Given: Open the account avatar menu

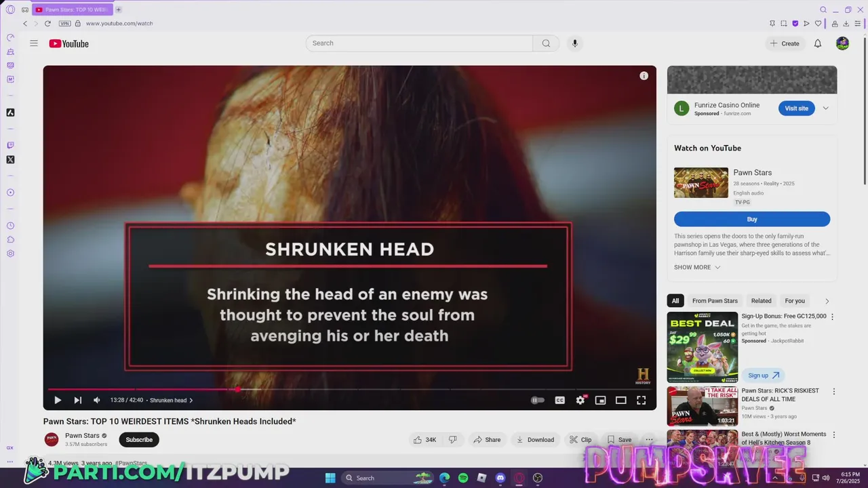Looking at the screenshot, I should click(x=842, y=43).
